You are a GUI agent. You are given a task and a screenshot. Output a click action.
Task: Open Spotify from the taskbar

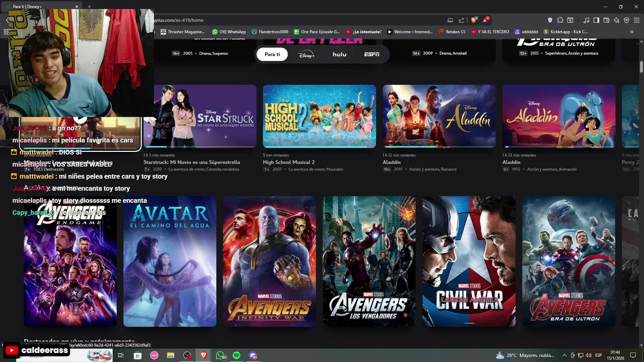click(236, 355)
